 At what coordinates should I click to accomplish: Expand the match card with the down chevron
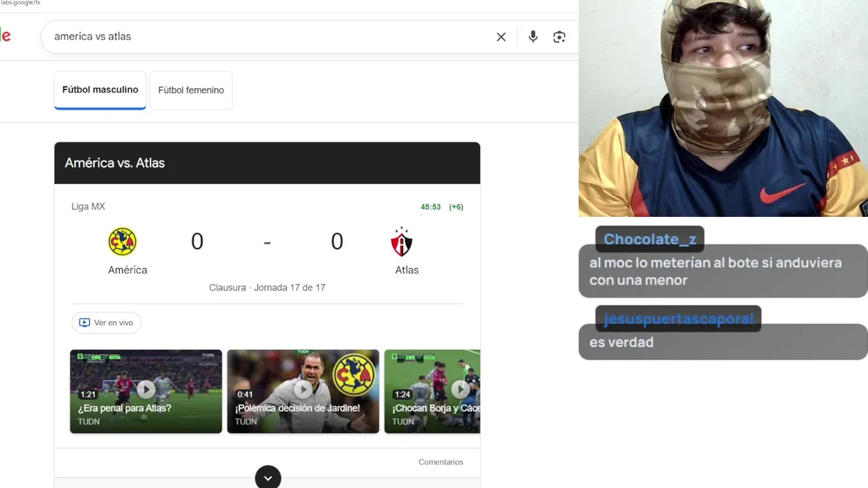pyautogui.click(x=268, y=477)
